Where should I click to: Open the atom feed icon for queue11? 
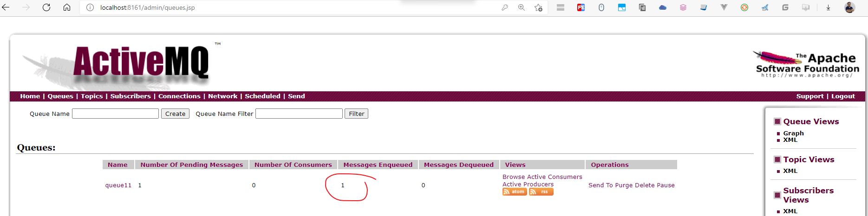[515, 192]
